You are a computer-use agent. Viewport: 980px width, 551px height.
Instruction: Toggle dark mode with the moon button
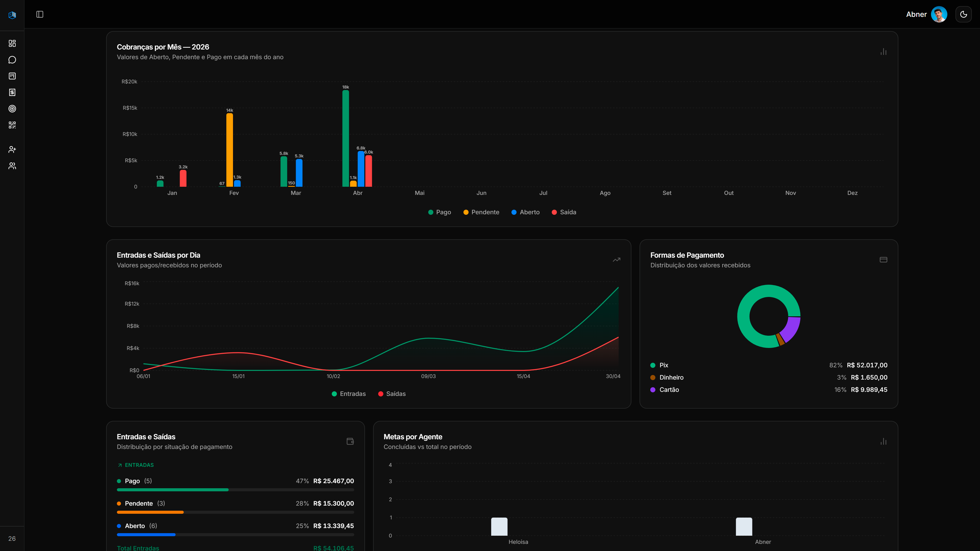(963, 15)
